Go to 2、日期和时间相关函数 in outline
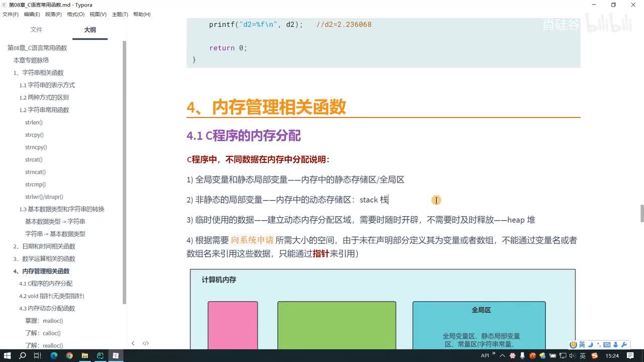 click(44, 246)
